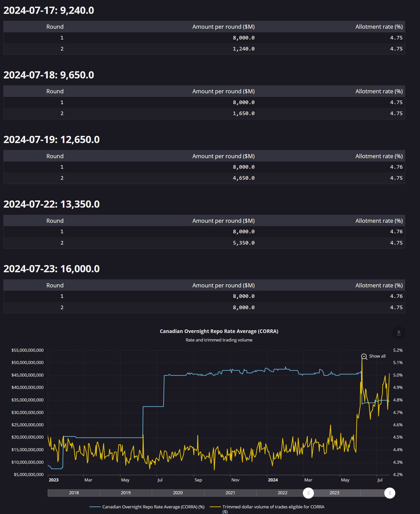Click Amount per round header in 2024-07-19 table
This screenshot has width=420, height=514.
[223, 156]
